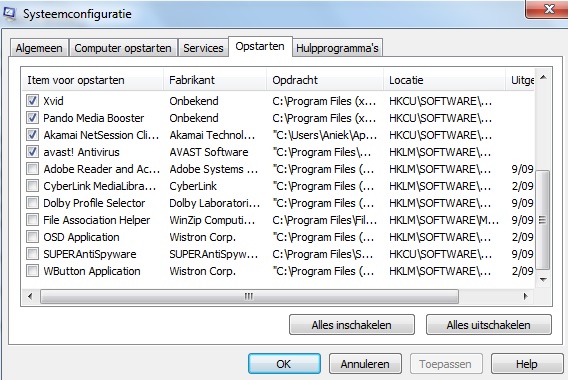The width and height of the screenshot is (568, 380).
Task: Click "C:\Users\Aniek\Ap... command cell
Action: pyautogui.click(x=325, y=135)
